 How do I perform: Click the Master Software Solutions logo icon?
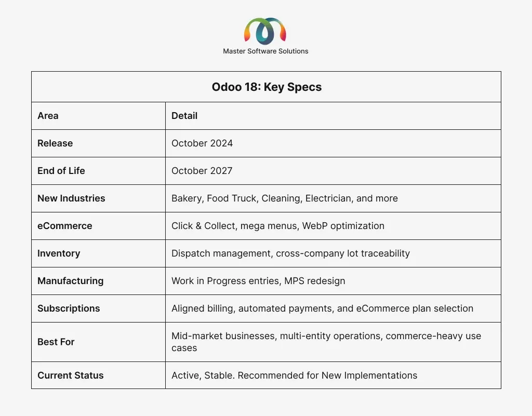(265, 31)
